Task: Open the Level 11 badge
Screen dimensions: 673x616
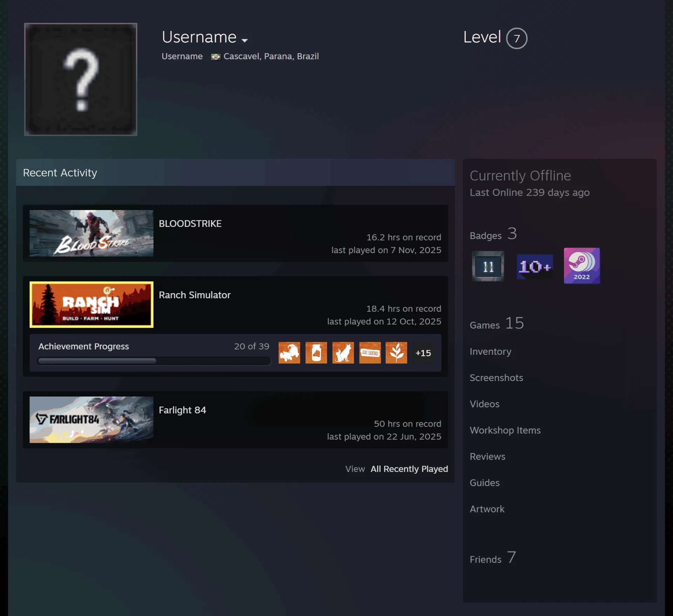Action: pyautogui.click(x=488, y=266)
